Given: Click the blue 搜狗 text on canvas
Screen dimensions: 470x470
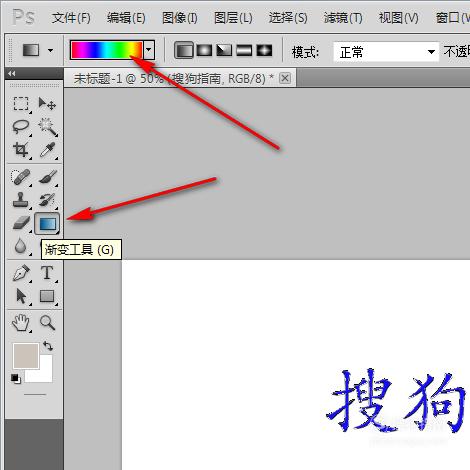Looking at the screenshot, I should (x=397, y=400).
